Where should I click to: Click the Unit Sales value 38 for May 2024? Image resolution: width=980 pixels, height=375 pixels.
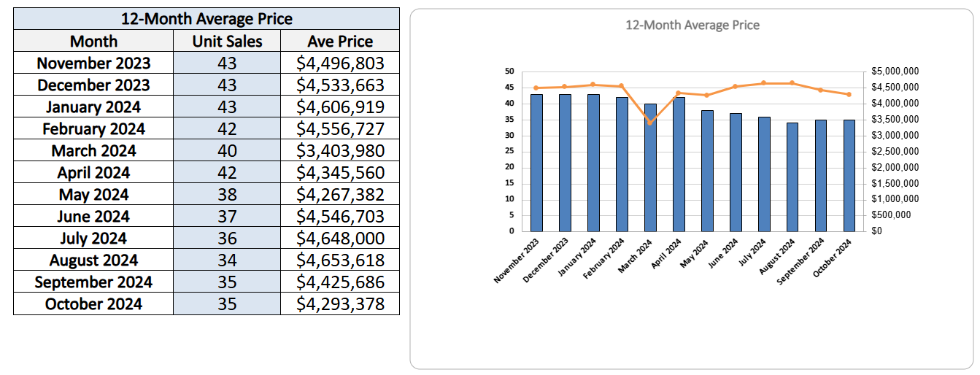[227, 194]
